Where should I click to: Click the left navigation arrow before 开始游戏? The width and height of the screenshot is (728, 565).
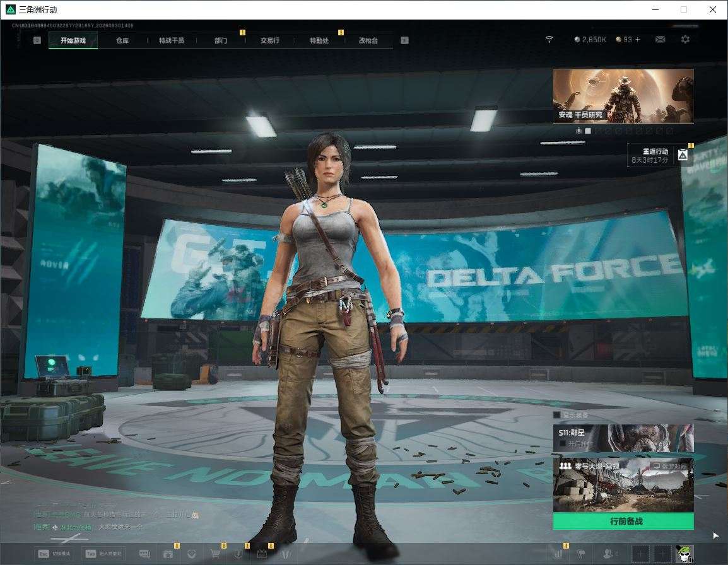pos(37,40)
